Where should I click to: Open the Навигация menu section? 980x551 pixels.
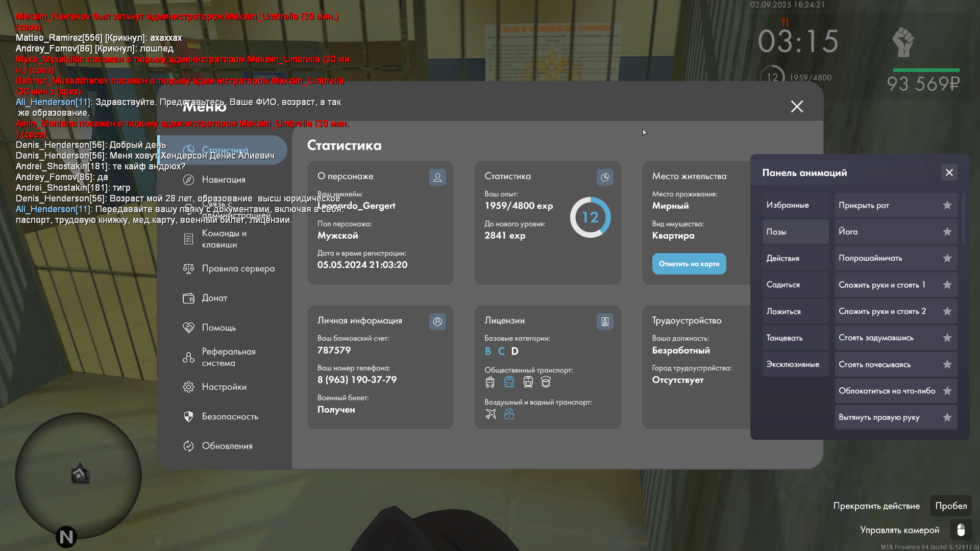223,180
